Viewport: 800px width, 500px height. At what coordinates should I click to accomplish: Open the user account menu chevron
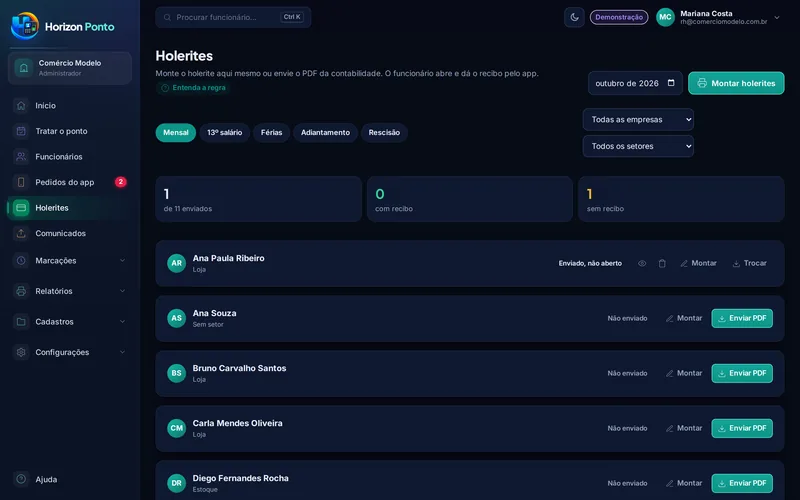pyautogui.click(x=777, y=17)
